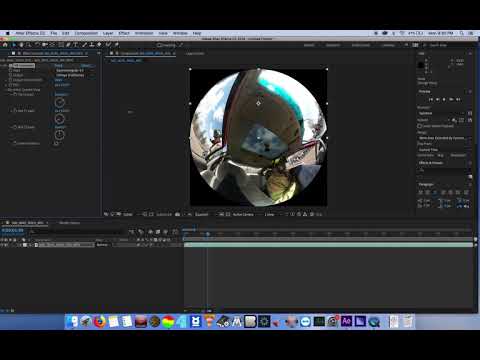Image resolution: width=480 pixels, height=360 pixels.
Task: Click the current time indicator playhead
Action: point(207,234)
